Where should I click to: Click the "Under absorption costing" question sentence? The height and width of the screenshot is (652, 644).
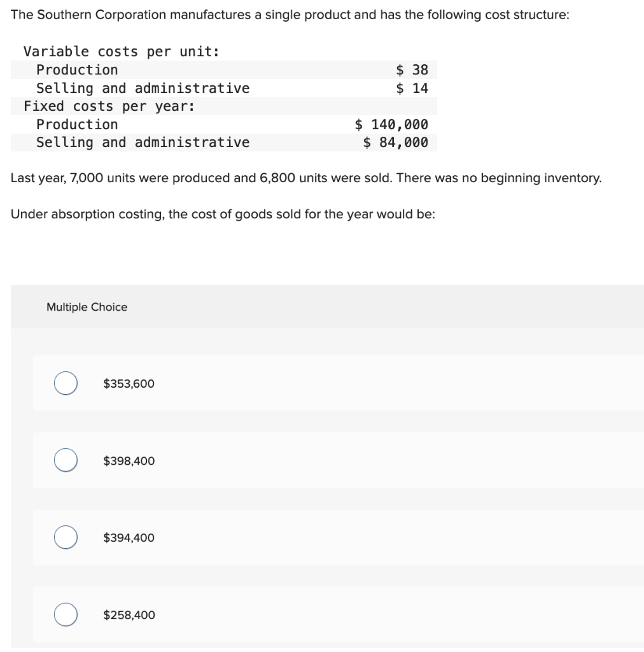pyautogui.click(x=223, y=214)
